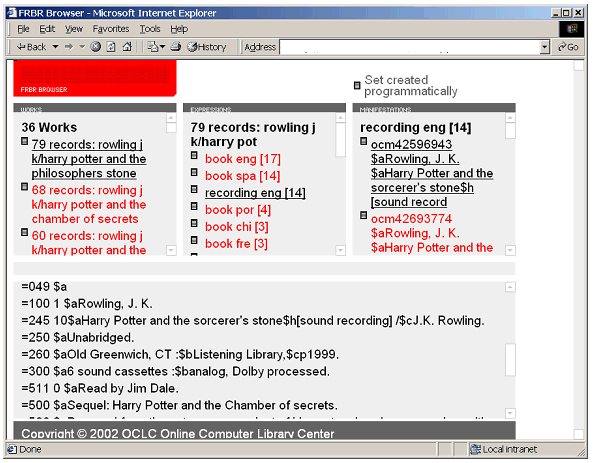The height and width of the screenshot is (463, 593).
Task: Click the Refresh page icon
Action: [111, 47]
